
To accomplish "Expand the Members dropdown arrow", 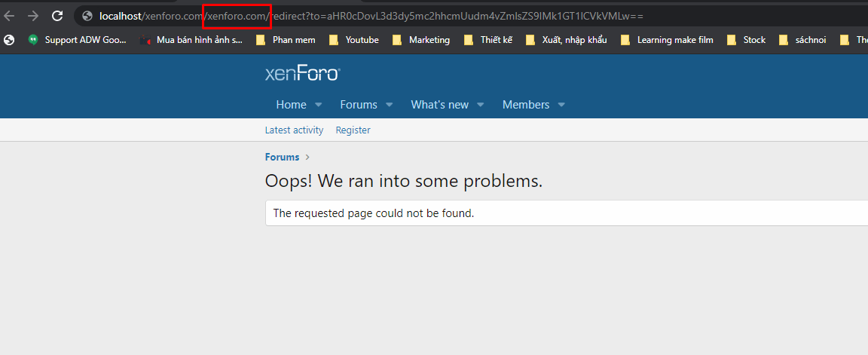I will pyautogui.click(x=561, y=105).
